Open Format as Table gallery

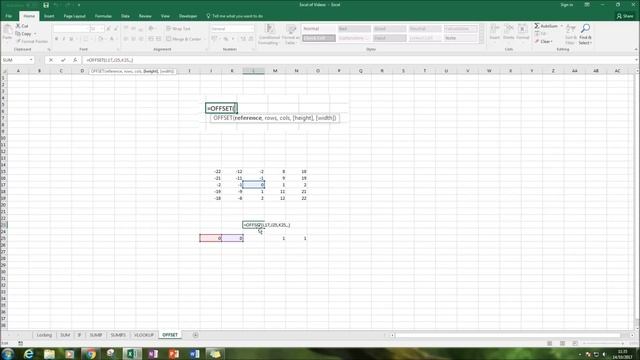pyautogui.click(x=291, y=34)
